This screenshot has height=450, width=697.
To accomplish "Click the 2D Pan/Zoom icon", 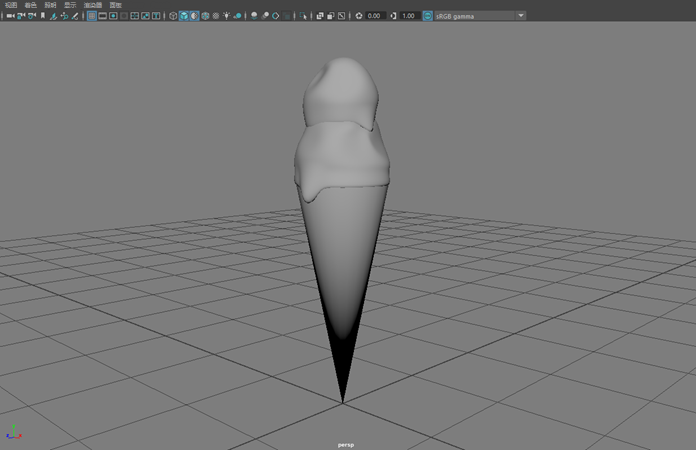I will (64, 16).
